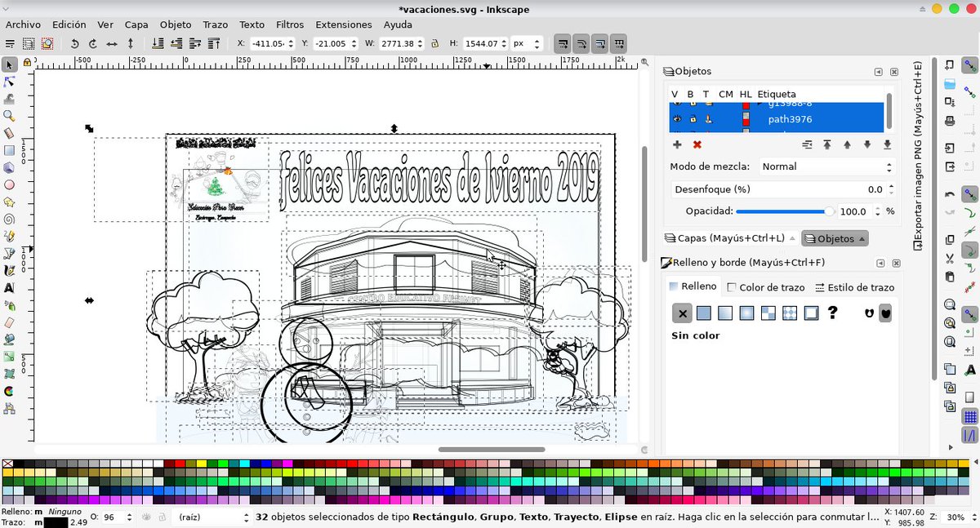Move object up one step in Objetos
This screenshot has width=980, height=528.
coord(847,144)
